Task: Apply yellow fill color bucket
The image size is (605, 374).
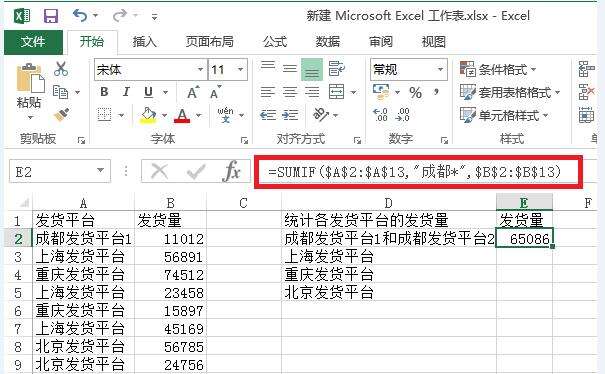Action: [x=148, y=115]
